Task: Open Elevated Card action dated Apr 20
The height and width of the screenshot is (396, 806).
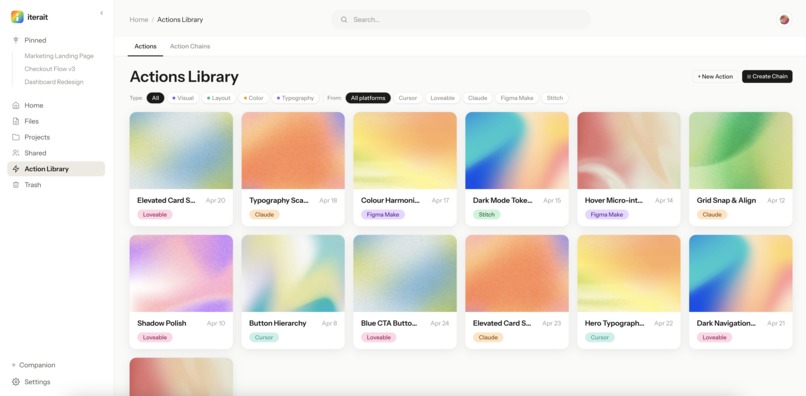Action: tap(181, 169)
